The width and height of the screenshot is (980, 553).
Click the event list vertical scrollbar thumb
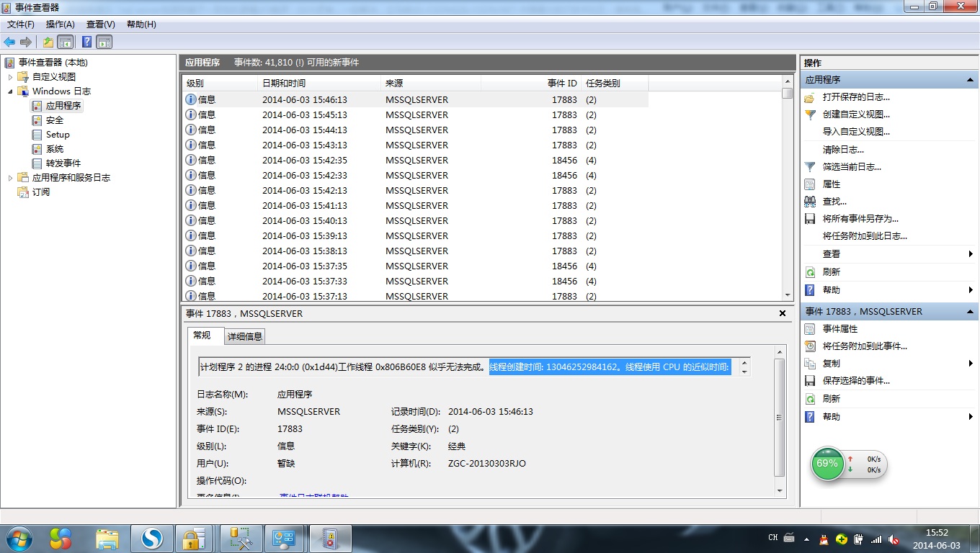coord(788,94)
